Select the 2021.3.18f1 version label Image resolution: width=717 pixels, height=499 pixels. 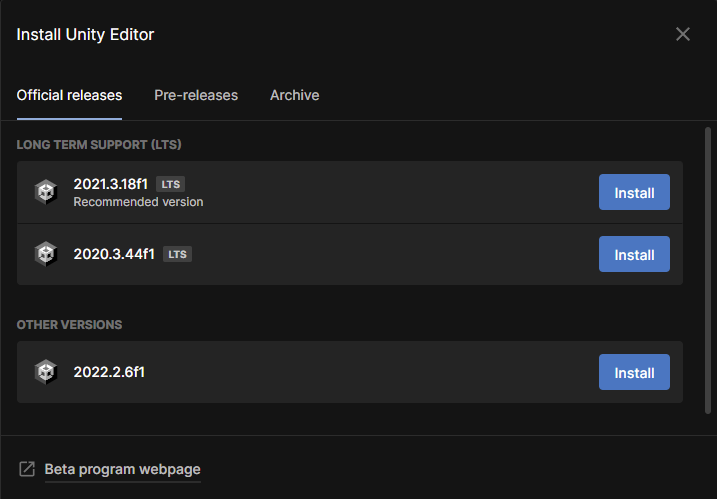(x=111, y=184)
